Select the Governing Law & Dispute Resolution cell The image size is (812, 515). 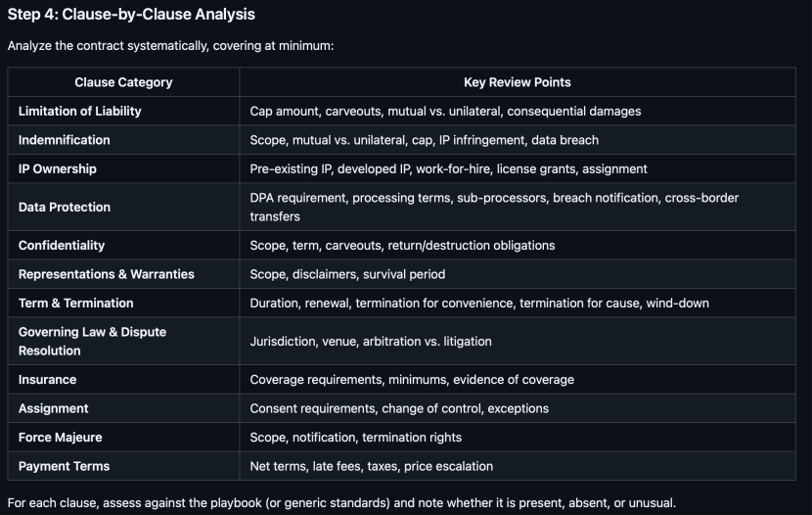[x=93, y=341]
